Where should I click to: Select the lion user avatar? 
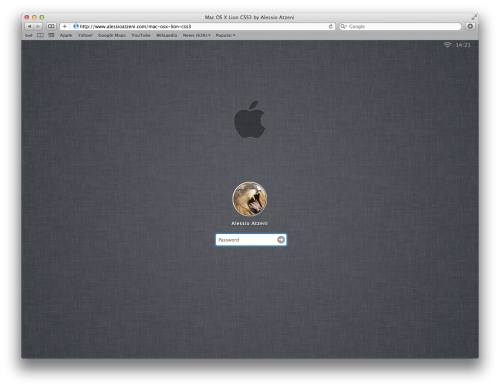click(250, 199)
